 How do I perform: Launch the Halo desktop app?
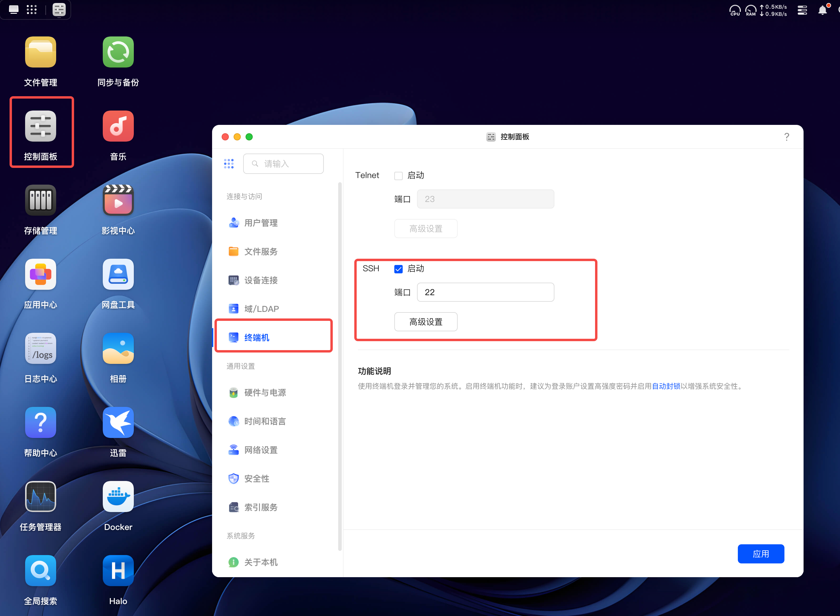(x=118, y=571)
